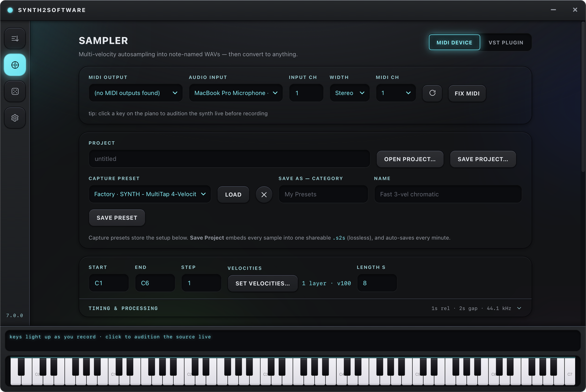Image resolution: width=586 pixels, height=392 pixels.
Task: Open the Set Velocities dialog
Action: [x=263, y=283]
